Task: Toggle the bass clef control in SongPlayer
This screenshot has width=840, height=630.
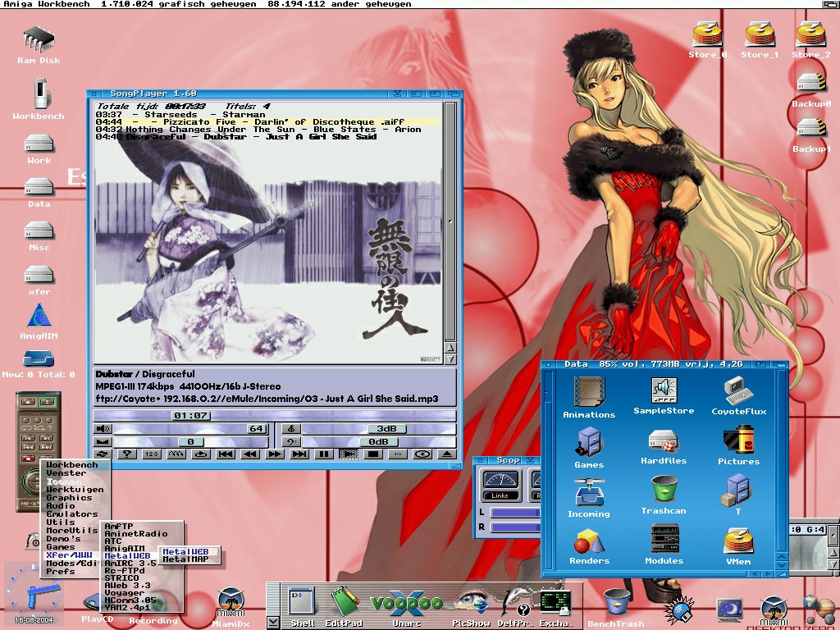Action: click(x=291, y=442)
